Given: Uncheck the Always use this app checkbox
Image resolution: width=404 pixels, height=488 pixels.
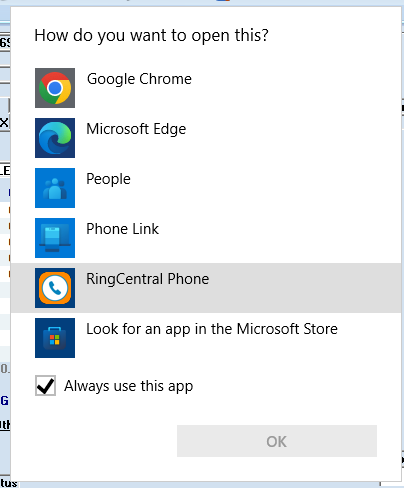Looking at the screenshot, I should (45, 386).
